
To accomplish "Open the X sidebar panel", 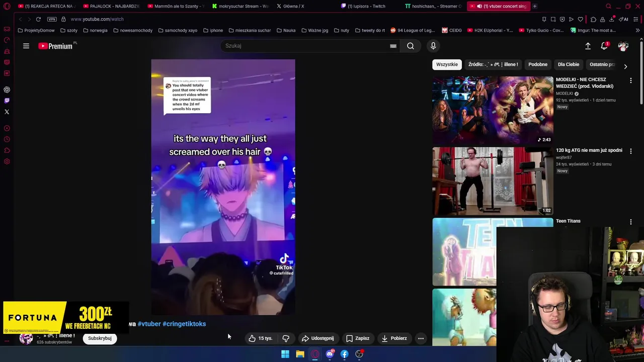I will pos(7,112).
